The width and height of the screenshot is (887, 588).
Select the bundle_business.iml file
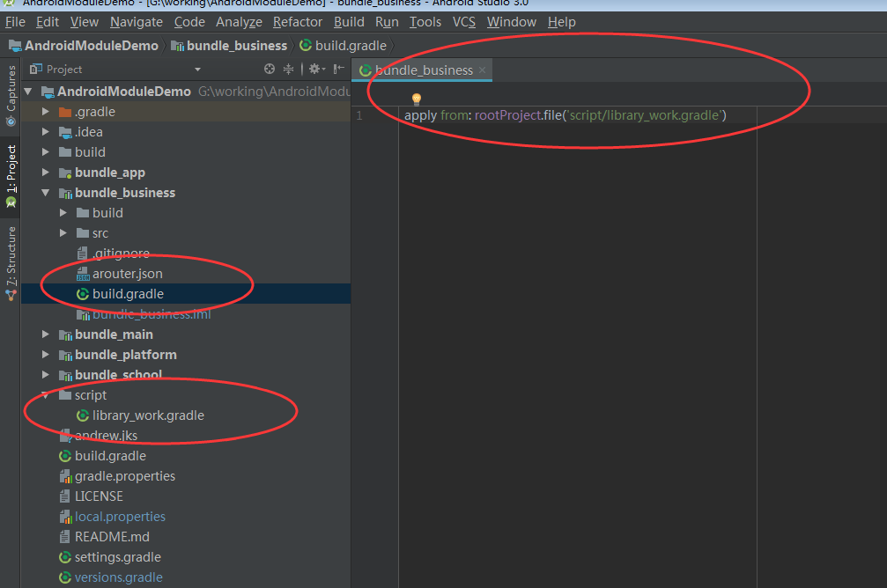coord(152,314)
